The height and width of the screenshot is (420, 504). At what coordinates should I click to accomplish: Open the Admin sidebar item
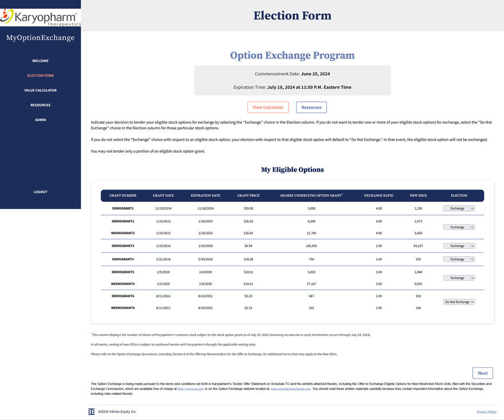(40, 120)
